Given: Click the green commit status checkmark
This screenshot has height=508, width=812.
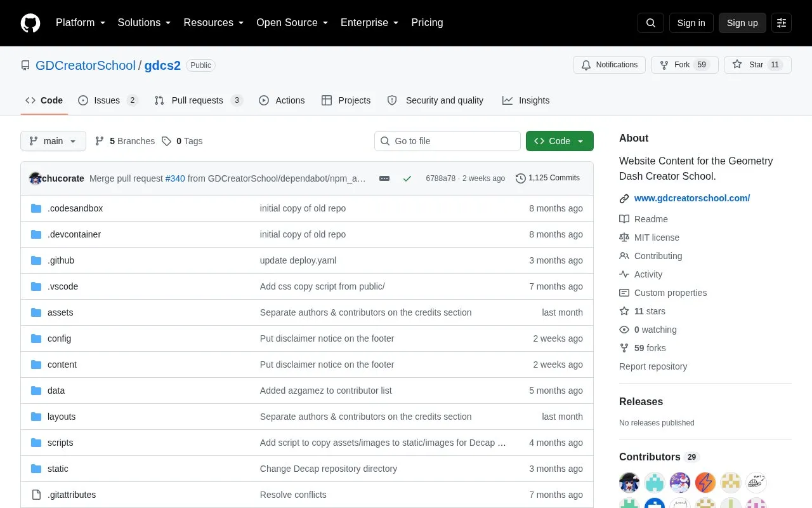Looking at the screenshot, I should tap(407, 178).
